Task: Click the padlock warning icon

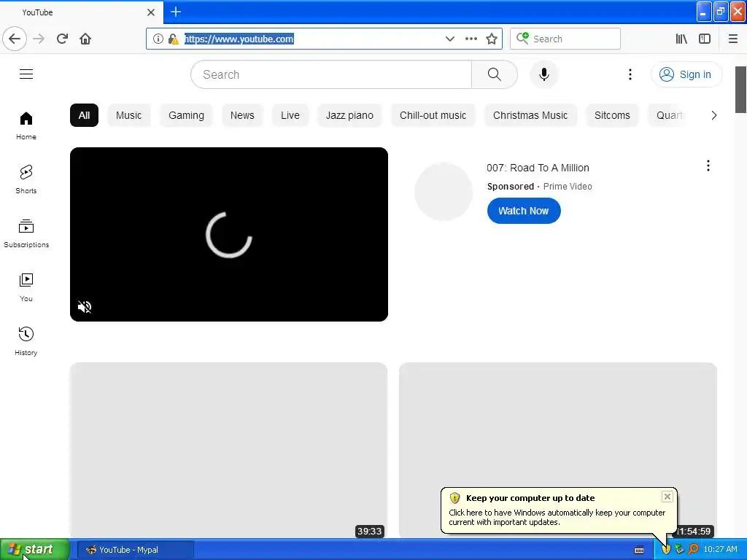Action: pos(174,39)
